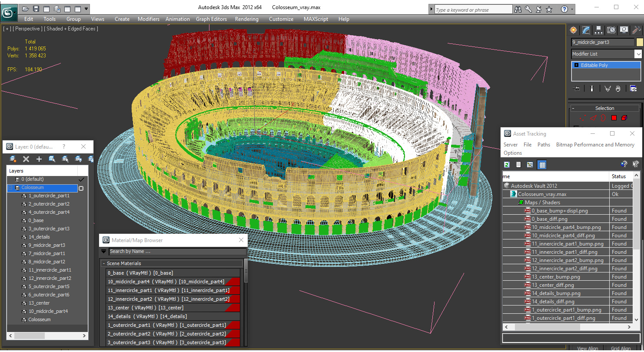The image size is (644, 352).
Task: Click the favorites star icon in title bar
Action: pyautogui.click(x=549, y=9)
